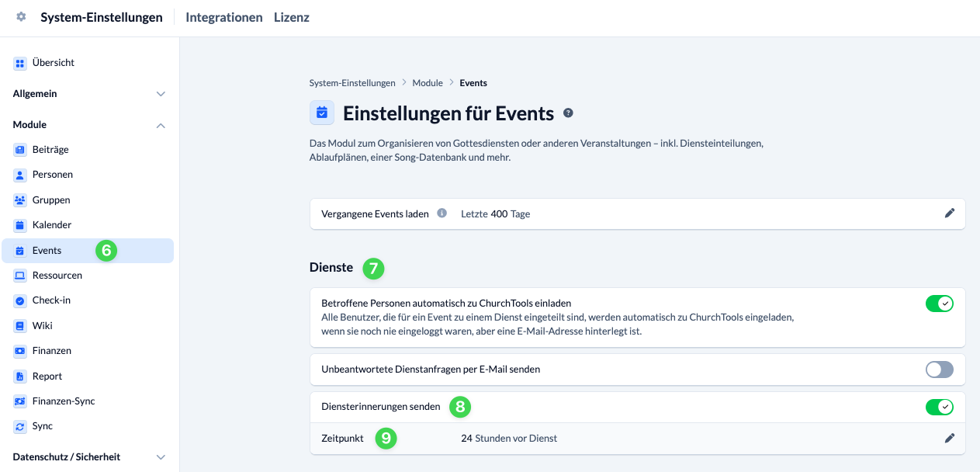
Task: Enable Unbeantwortete Dienstanfragen per E-Mail toggle
Action: 940,370
